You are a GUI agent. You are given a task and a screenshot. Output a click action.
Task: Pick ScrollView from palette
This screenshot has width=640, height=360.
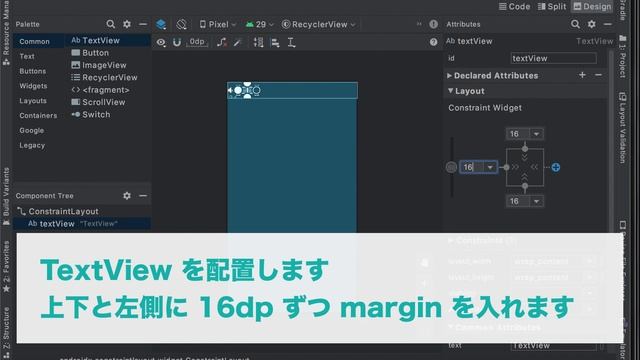[x=98, y=102]
